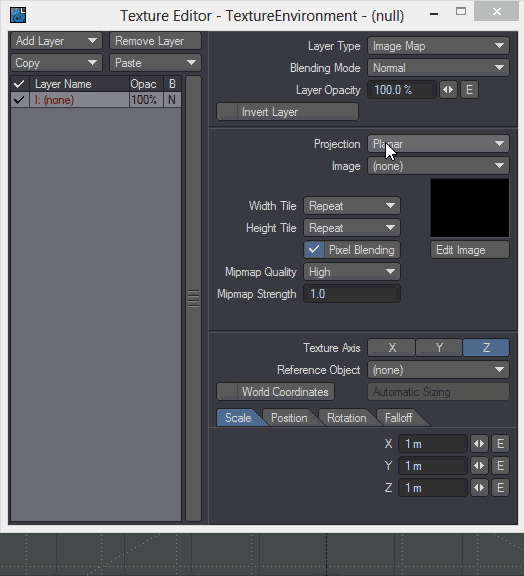This screenshot has height=576, width=524.
Task: Expand the Layer Type dropdown
Action: [x=438, y=46]
